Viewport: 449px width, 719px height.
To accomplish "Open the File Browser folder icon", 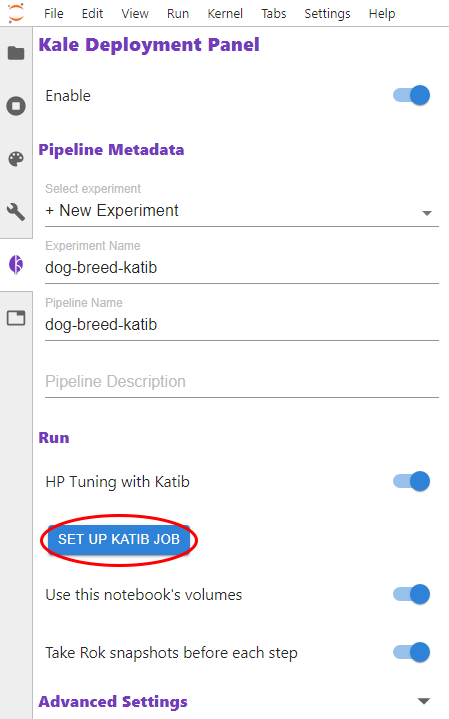I will (16, 53).
